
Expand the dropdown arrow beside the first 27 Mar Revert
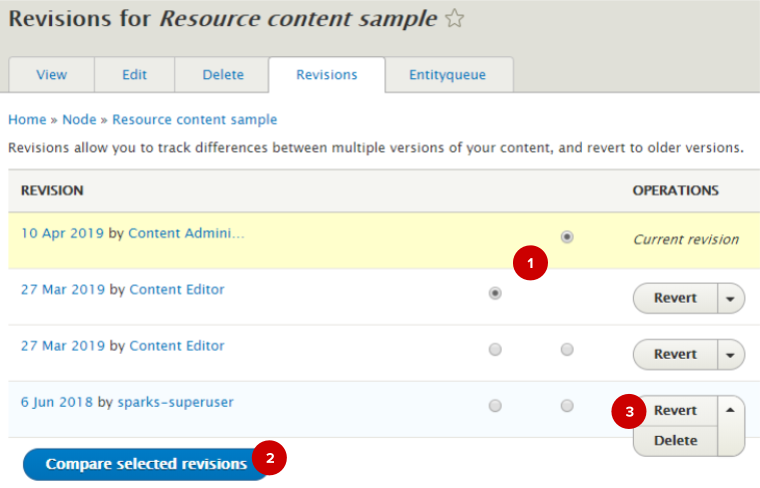[730, 298]
